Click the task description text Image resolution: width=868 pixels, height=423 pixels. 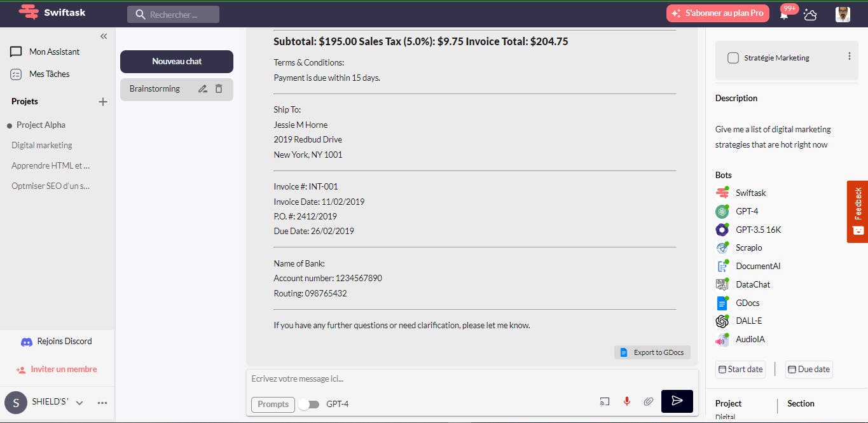(x=773, y=137)
